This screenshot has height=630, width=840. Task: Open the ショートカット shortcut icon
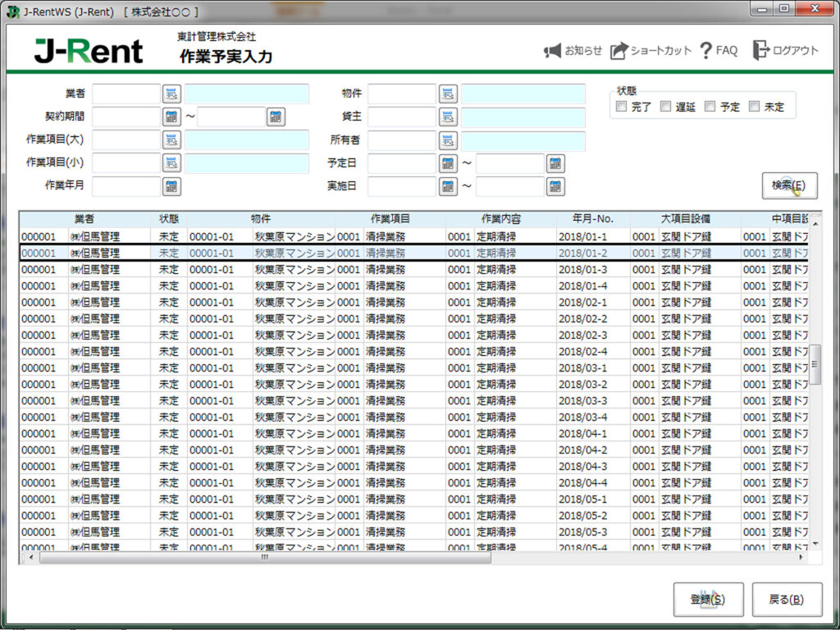point(619,51)
